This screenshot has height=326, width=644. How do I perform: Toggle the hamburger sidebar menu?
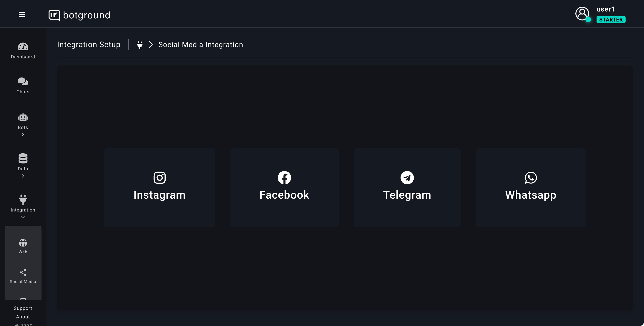pos(22,14)
